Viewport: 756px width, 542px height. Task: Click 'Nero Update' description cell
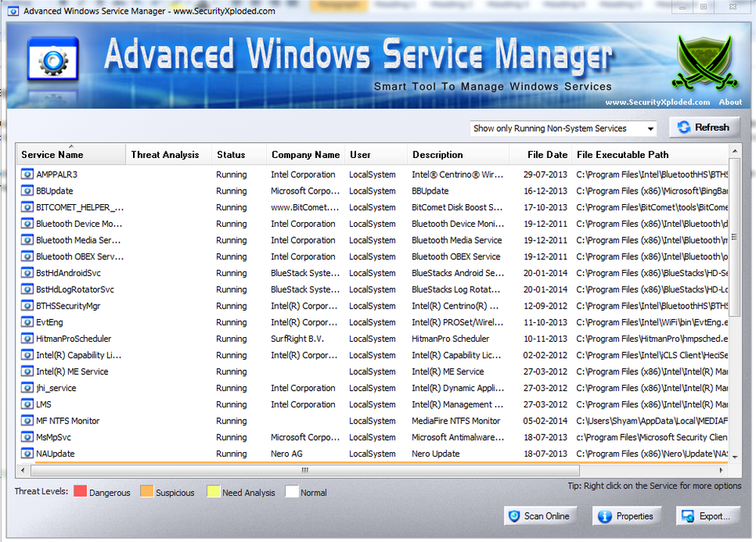point(435,454)
